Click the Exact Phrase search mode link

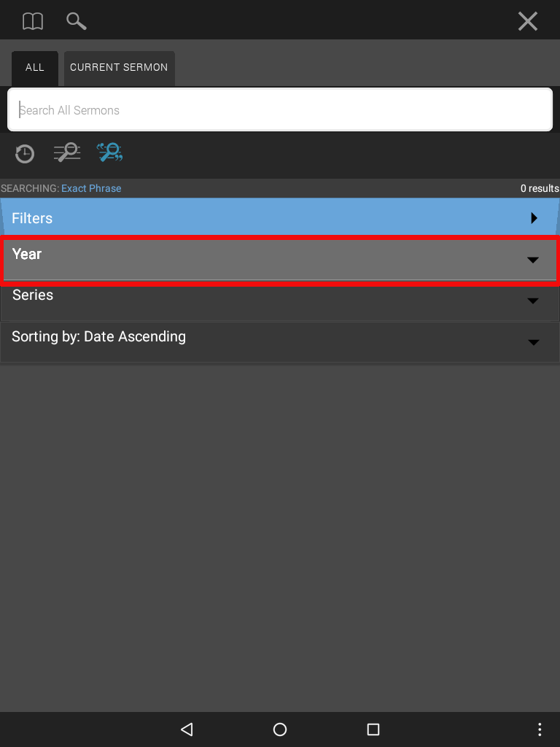tap(91, 188)
